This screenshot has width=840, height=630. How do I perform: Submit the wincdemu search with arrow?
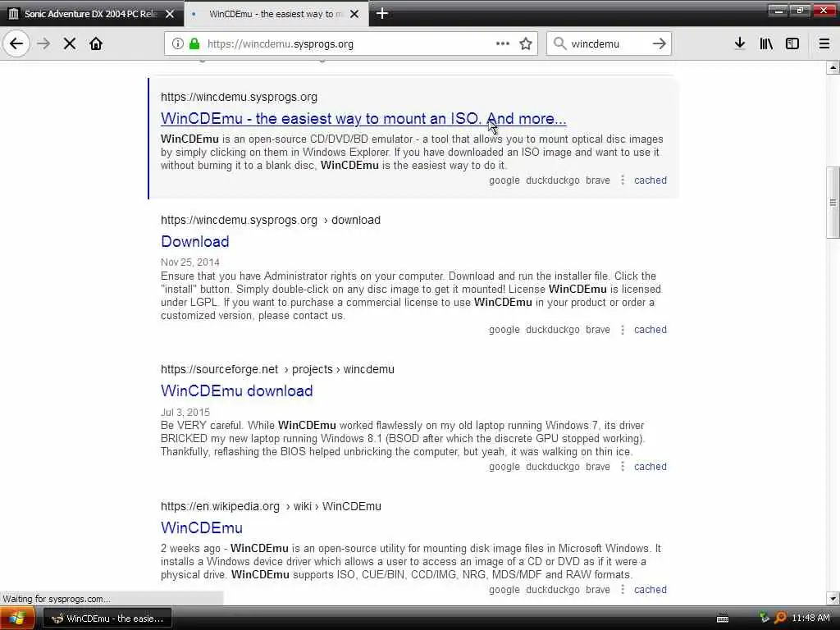pyautogui.click(x=660, y=44)
